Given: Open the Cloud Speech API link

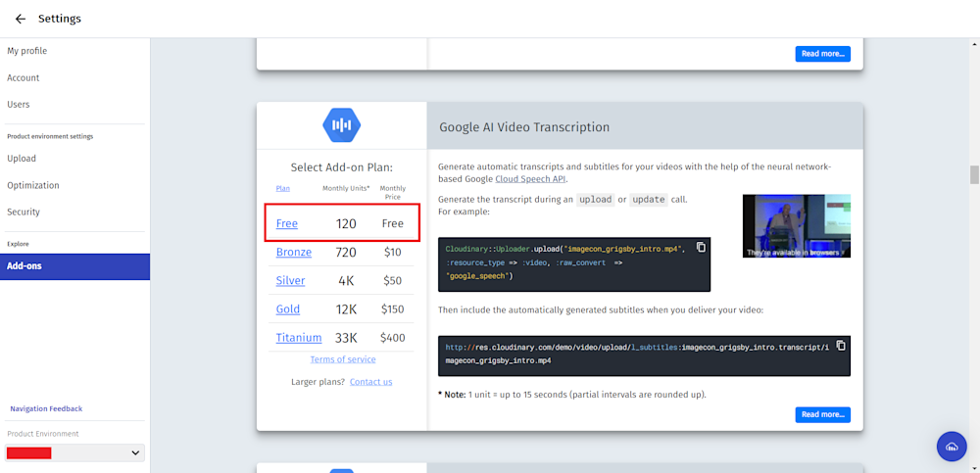Looking at the screenshot, I should (x=530, y=178).
